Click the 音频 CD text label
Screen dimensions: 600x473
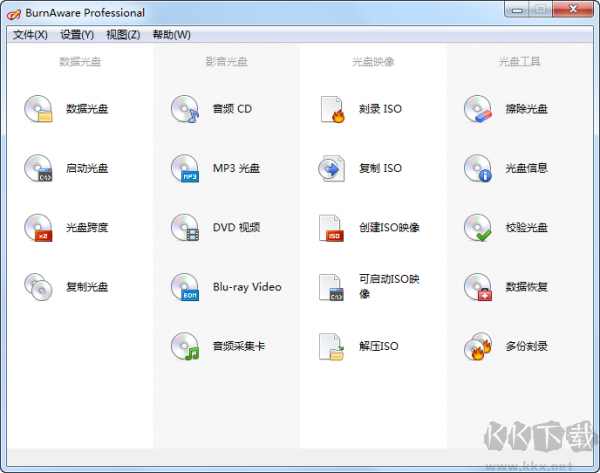tap(232, 109)
